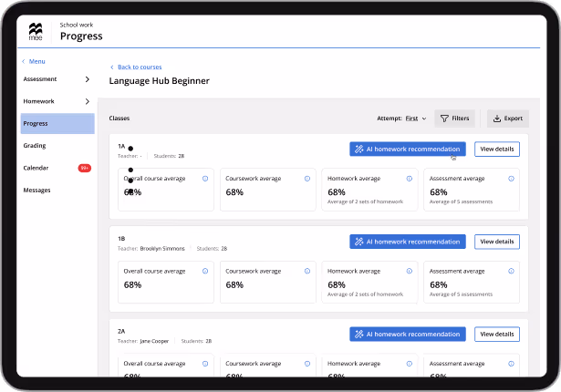Click info icon for 2A Coursework average
The image size is (561, 392).
pyautogui.click(x=307, y=364)
